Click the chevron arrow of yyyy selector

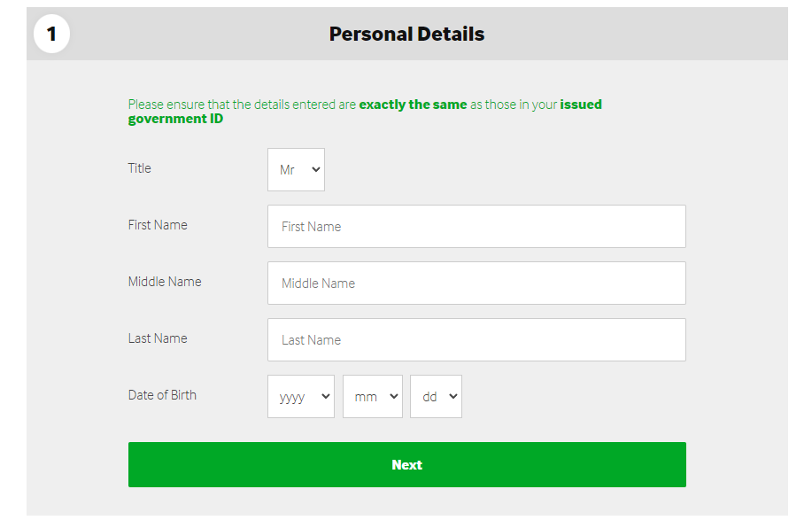point(325,396)
